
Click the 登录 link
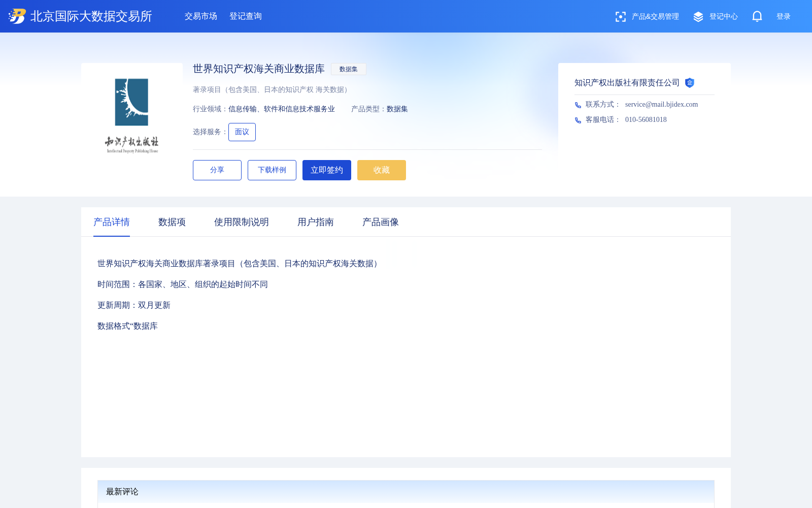coord(784,17)
